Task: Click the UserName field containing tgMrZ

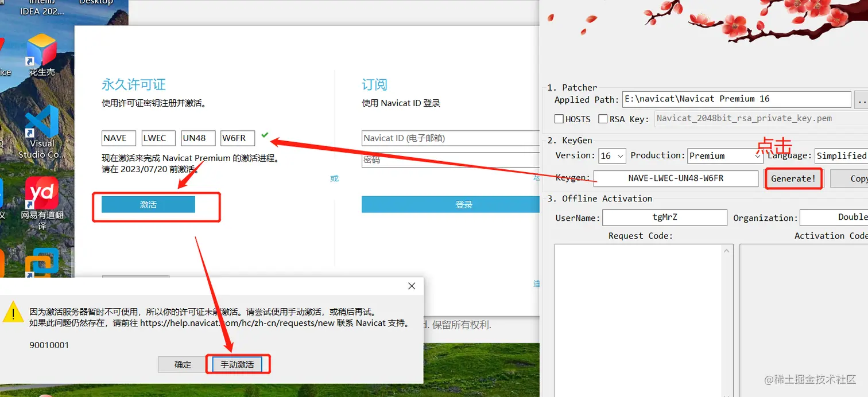Action: pyautogui.click(x=664, y=217)
